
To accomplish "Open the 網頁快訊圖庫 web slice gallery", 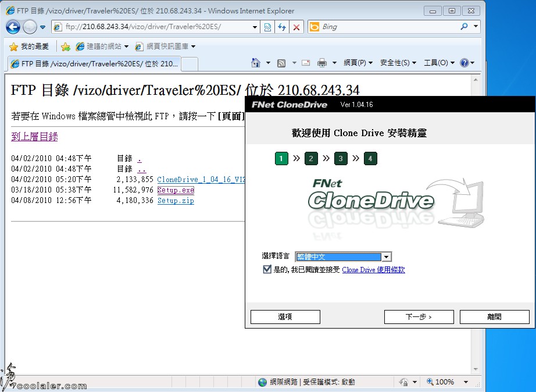I will [x=165, y=46].
